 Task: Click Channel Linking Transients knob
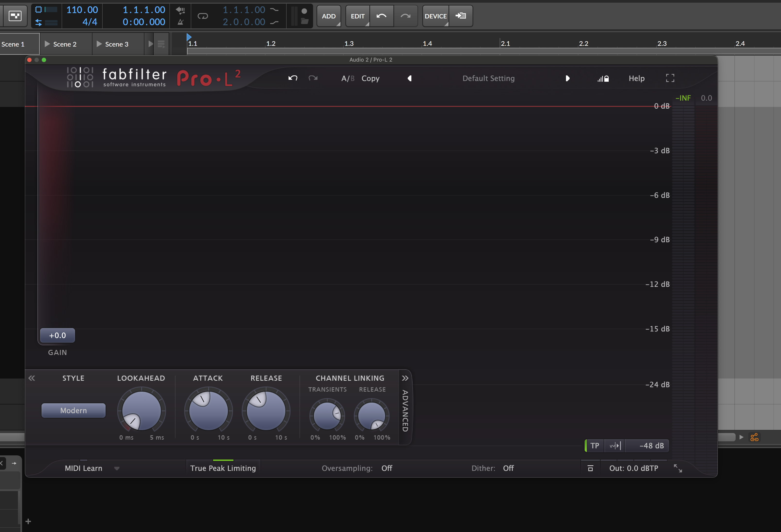pyautogui.click(x=327, y=416)
